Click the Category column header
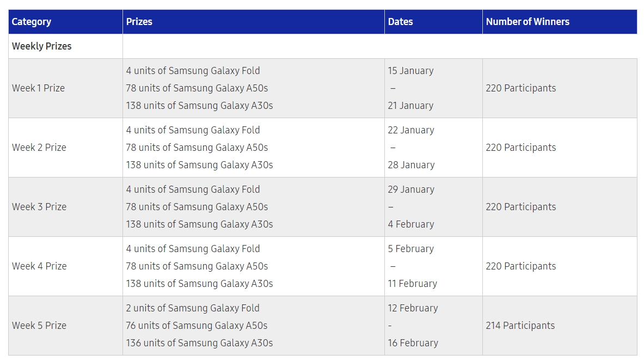The width and height of the screenshot is (644, 361). (32, 22)
